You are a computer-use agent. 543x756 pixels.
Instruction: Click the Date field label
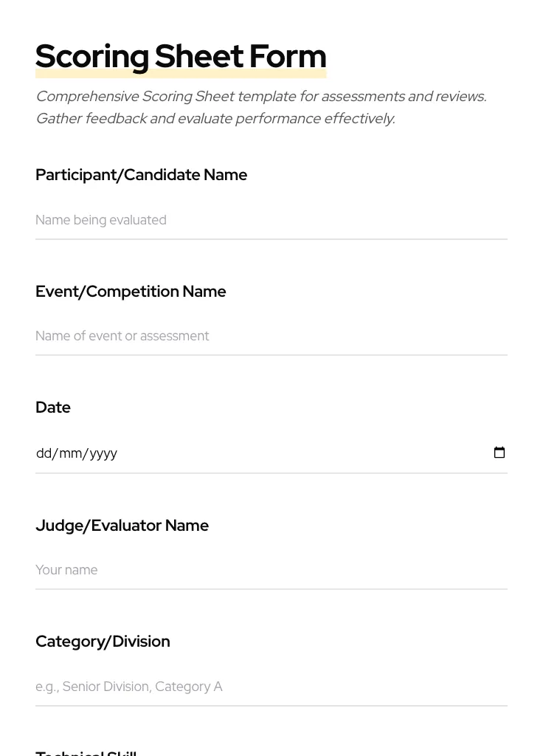click(53, 408)
